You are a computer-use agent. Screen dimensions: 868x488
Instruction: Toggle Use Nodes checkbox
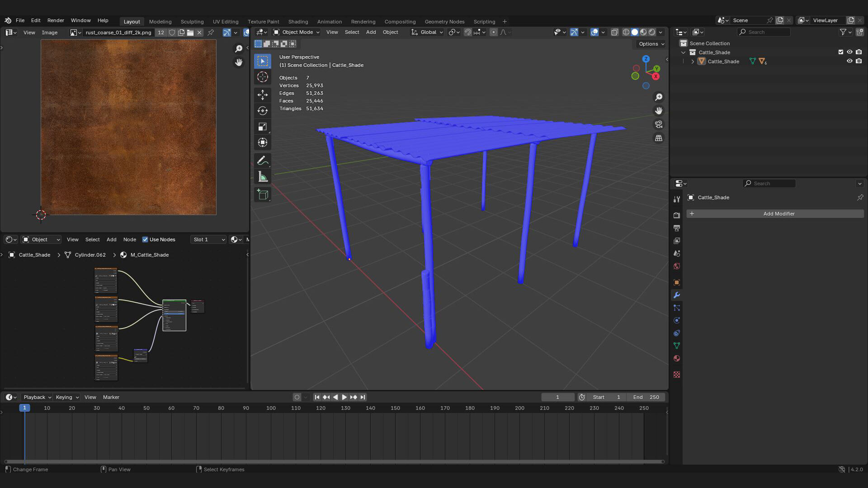[x=145, y=239]
